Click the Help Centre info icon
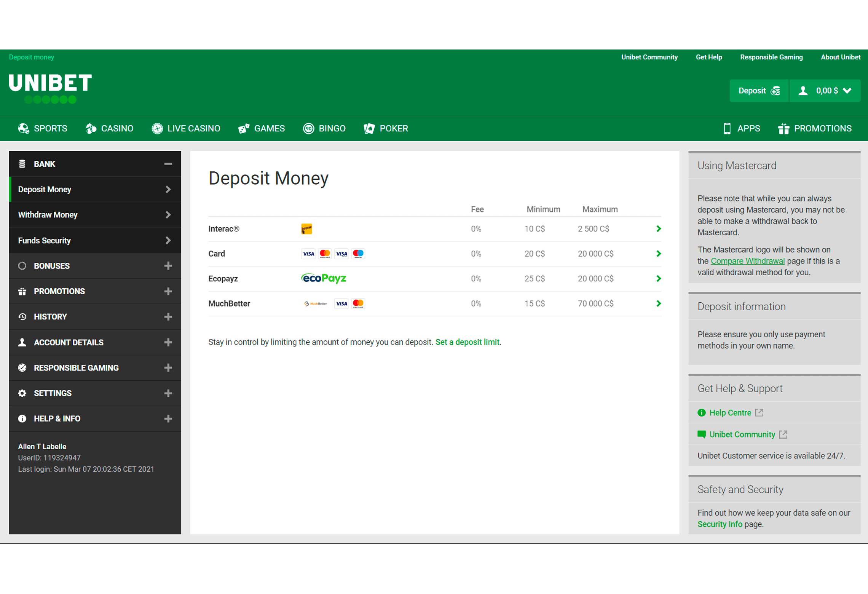 [x=702, y=413]
